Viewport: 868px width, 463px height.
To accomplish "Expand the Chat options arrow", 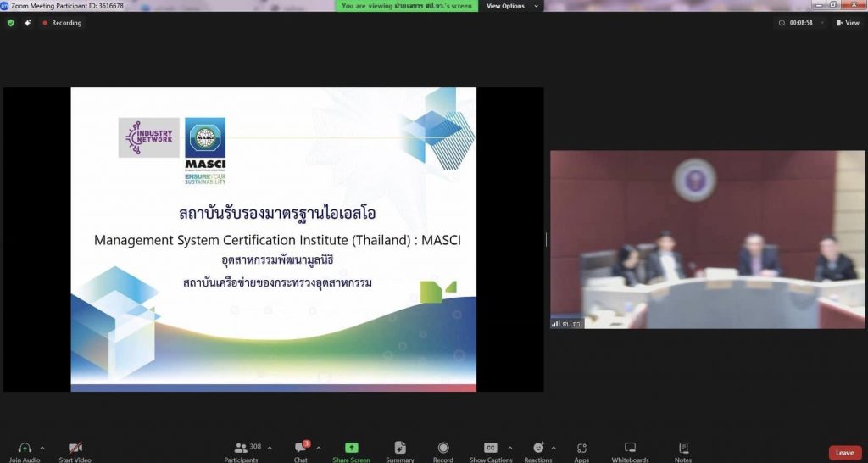I will click(319, 448).
